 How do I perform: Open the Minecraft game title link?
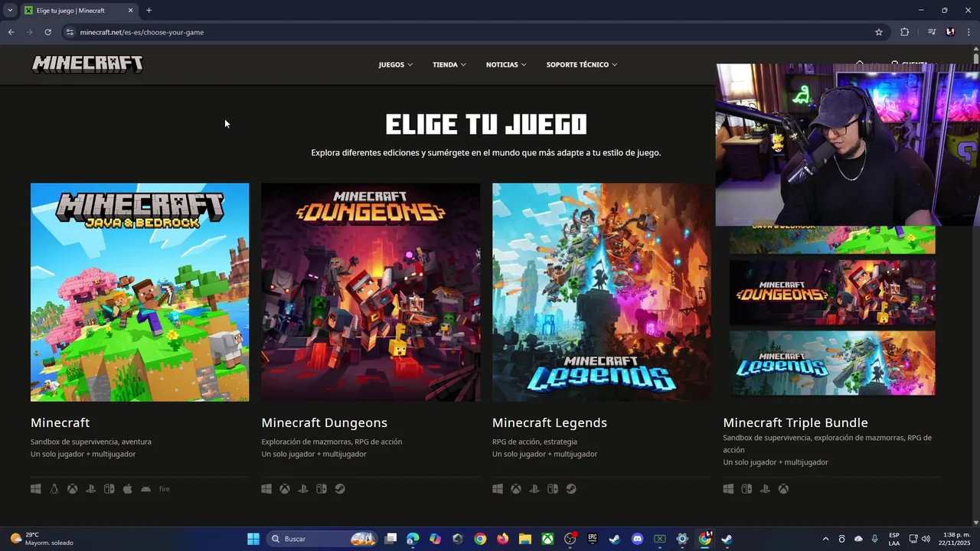pyautogui.click(x=60, y=422)
